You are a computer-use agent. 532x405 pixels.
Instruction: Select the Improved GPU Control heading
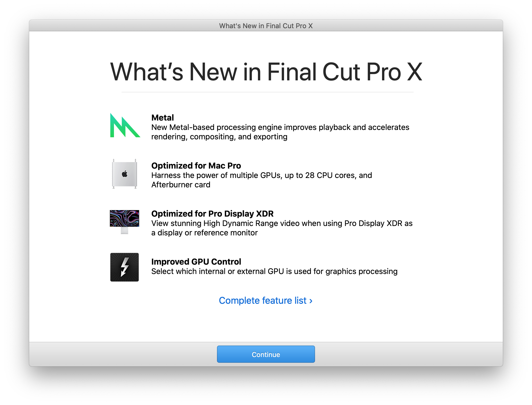(196, 262)
